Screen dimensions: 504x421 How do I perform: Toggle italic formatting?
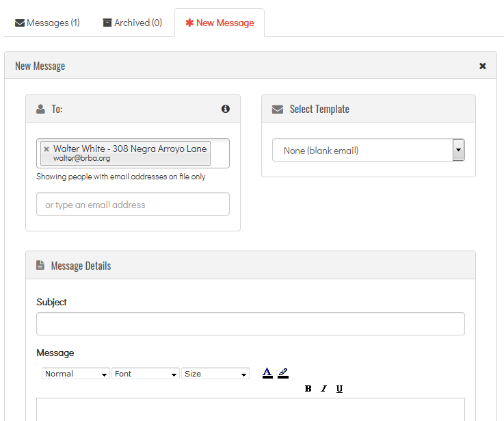(323, 389)
